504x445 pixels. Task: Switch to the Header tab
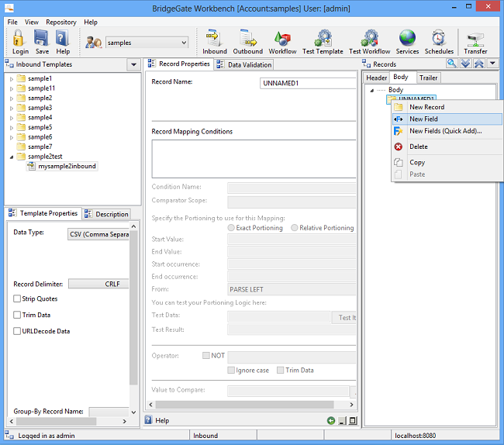[x=376, y=78]
